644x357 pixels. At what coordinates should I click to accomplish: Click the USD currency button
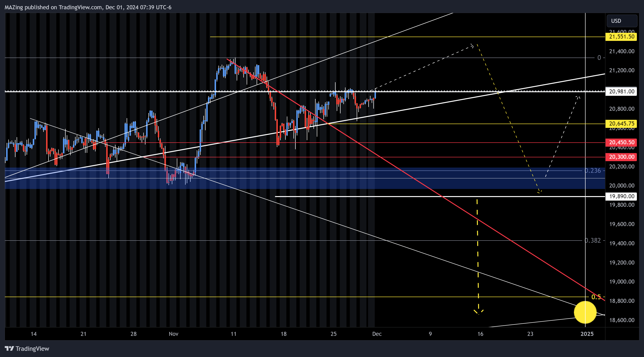click(621, 21)
